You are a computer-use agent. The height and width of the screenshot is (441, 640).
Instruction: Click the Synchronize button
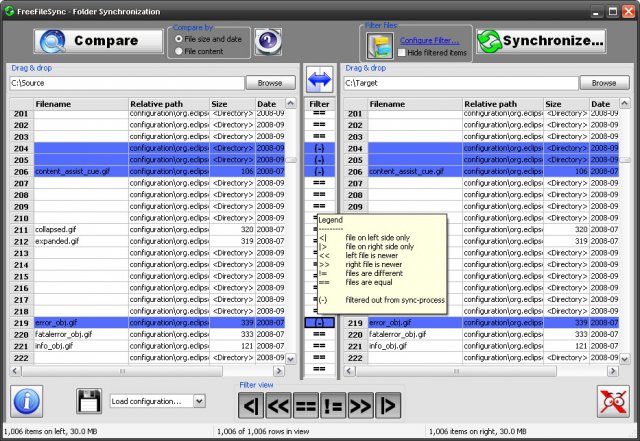541,41
